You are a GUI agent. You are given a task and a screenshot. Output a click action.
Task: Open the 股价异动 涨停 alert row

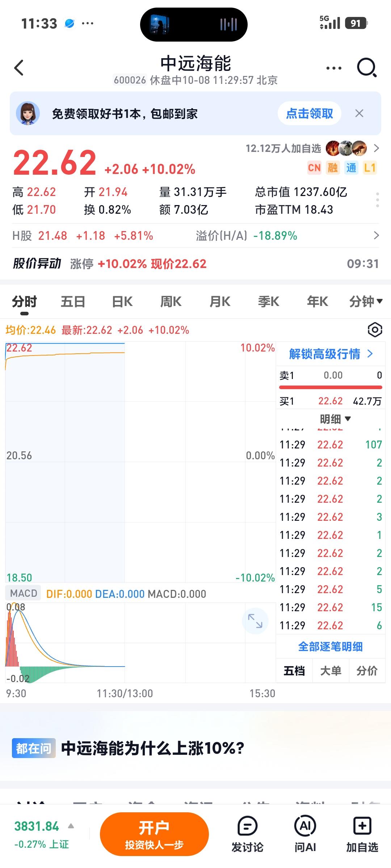[195, 264]
